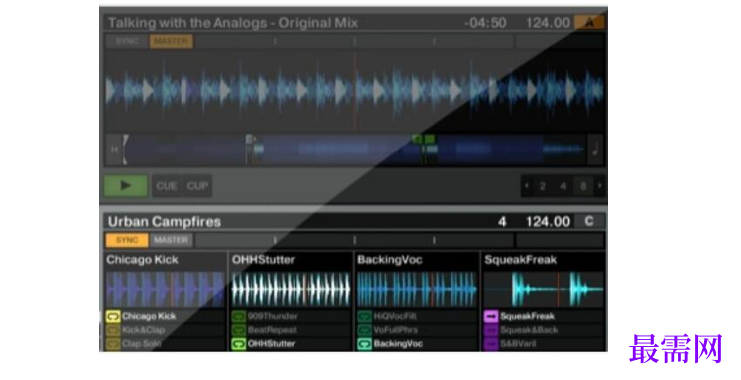This screenshot has height=380, width=741.
Task: Click the Chicago Kick slot waveform
Action: 165,289
